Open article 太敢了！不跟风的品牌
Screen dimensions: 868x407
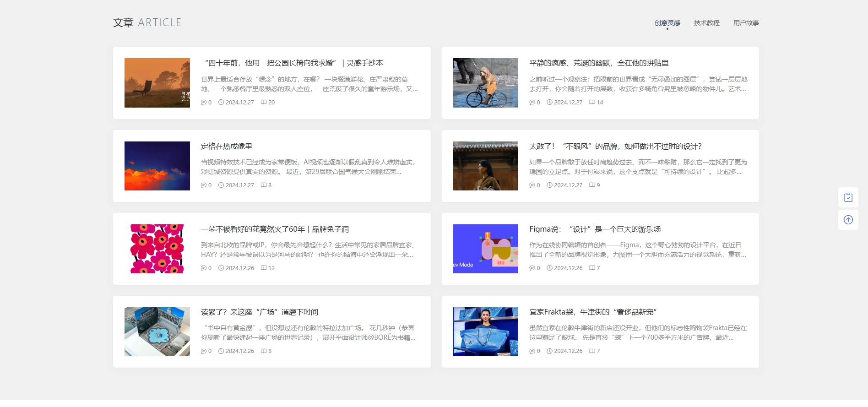616,147
